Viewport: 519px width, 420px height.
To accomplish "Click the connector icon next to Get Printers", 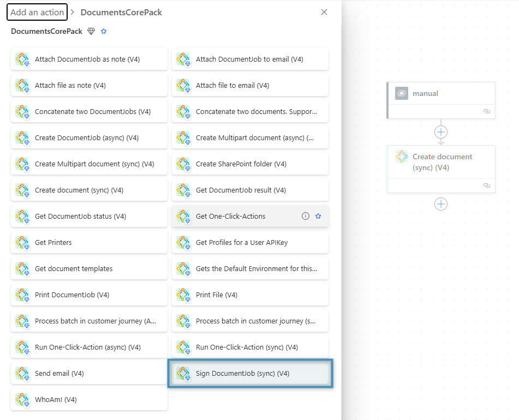I will coord(22,242).
